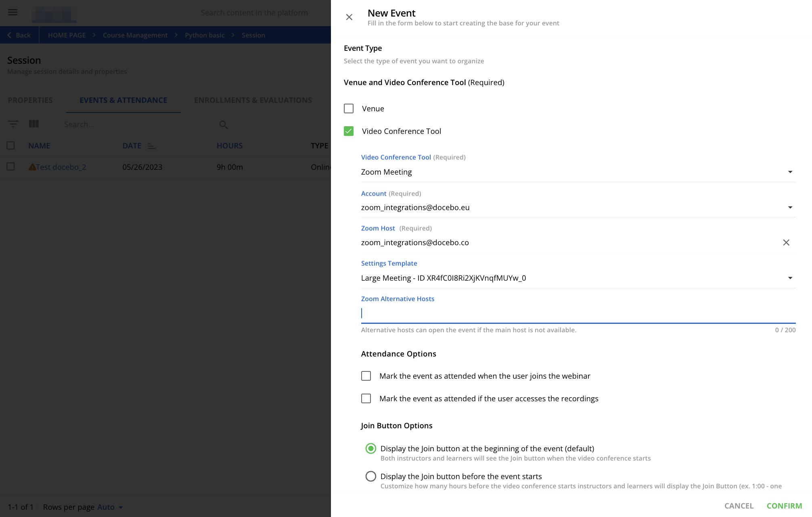Open the hamburger main menu
This screenshot has height=517, width=812.
pyautogui.click(x=13, y=12)
